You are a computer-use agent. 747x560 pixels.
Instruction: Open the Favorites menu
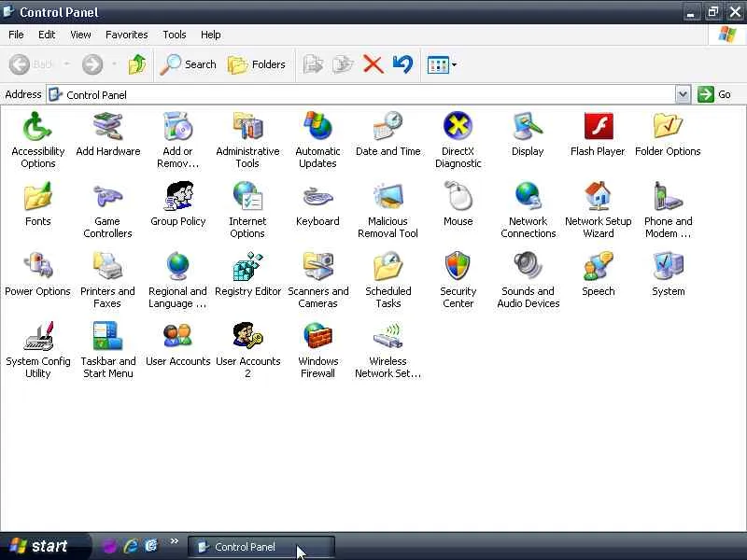pyautogui.click(x=126, y=35)
